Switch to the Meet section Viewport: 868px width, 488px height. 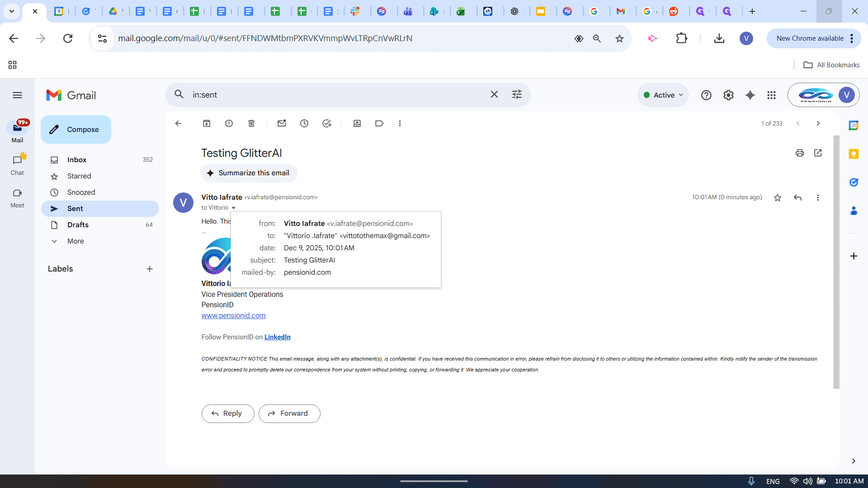click(x=17, y=197)
